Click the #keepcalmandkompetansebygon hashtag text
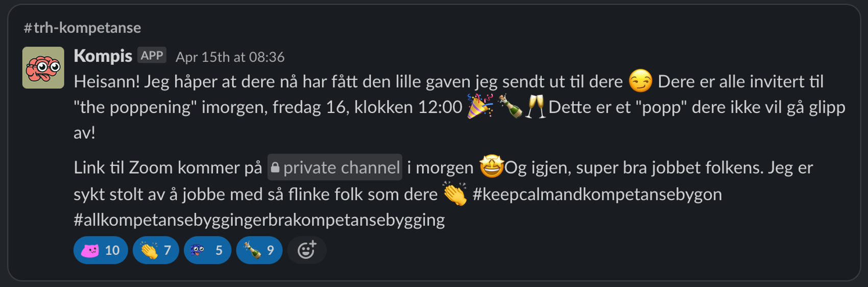Viewport: 868px width, 287px height. point(597,194)
